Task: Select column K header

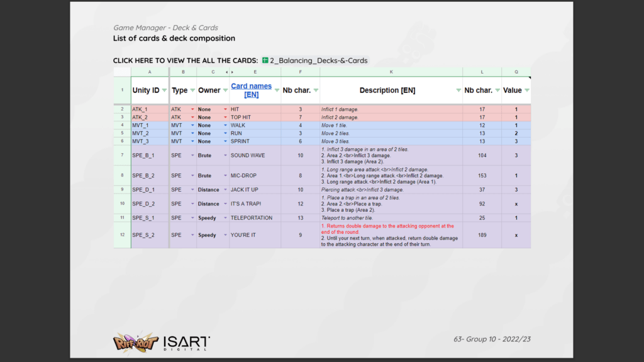Action: [391, 72]
